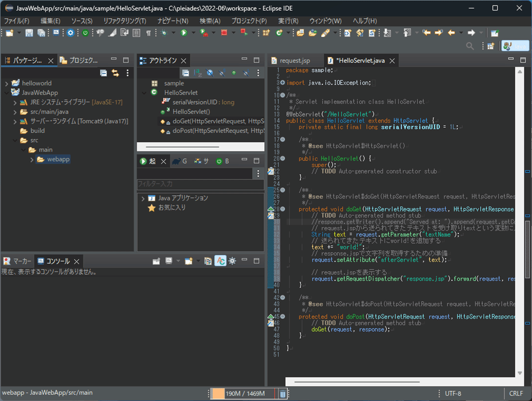Click the heap memory usage bar 190M / 1469M
532x401 pixels.
coord(245,393)
